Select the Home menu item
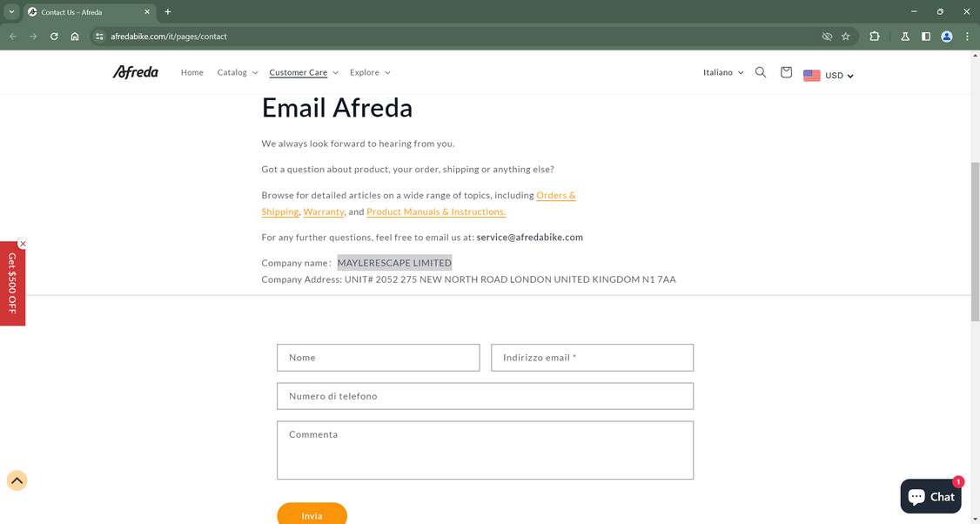 coord(192,73)
